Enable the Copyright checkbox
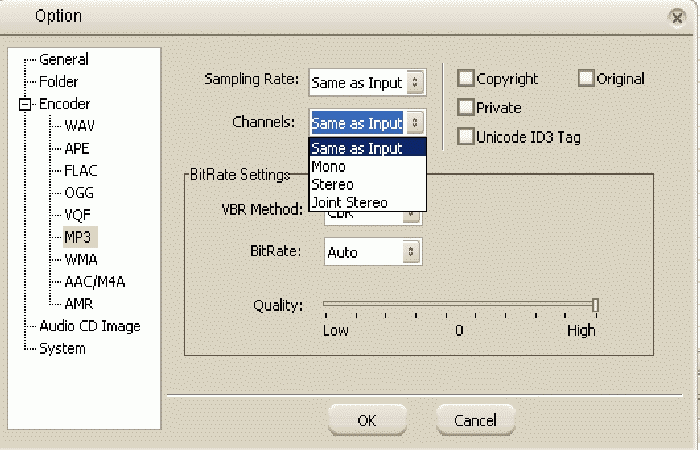The width and height of the screenshot is (700, 450). coord(466,79)
